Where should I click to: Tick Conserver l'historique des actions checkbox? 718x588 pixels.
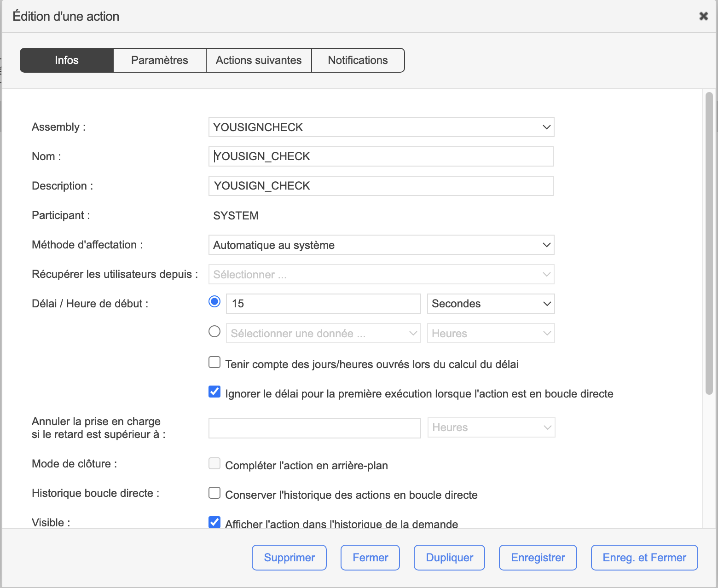214,493
